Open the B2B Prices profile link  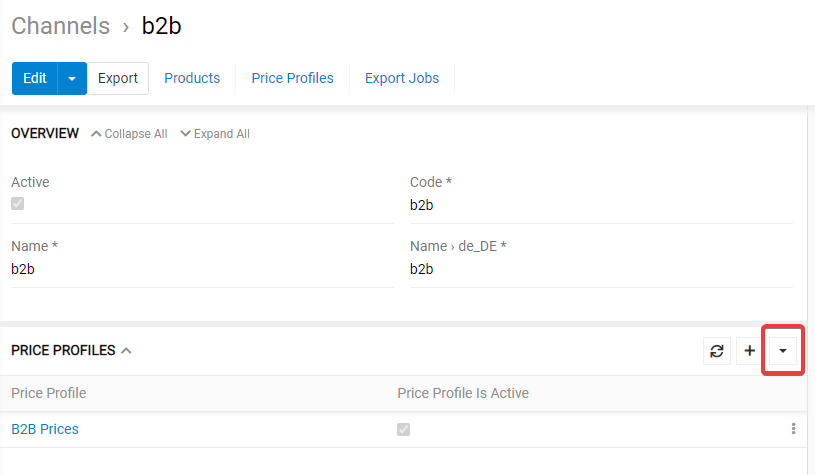[x=45, y=429]
